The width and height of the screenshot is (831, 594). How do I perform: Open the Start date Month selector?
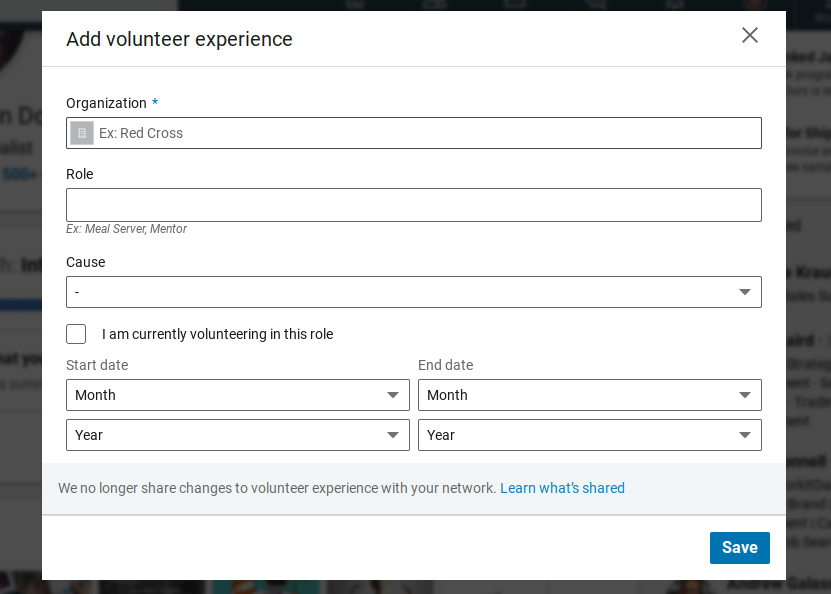[237, 395]
